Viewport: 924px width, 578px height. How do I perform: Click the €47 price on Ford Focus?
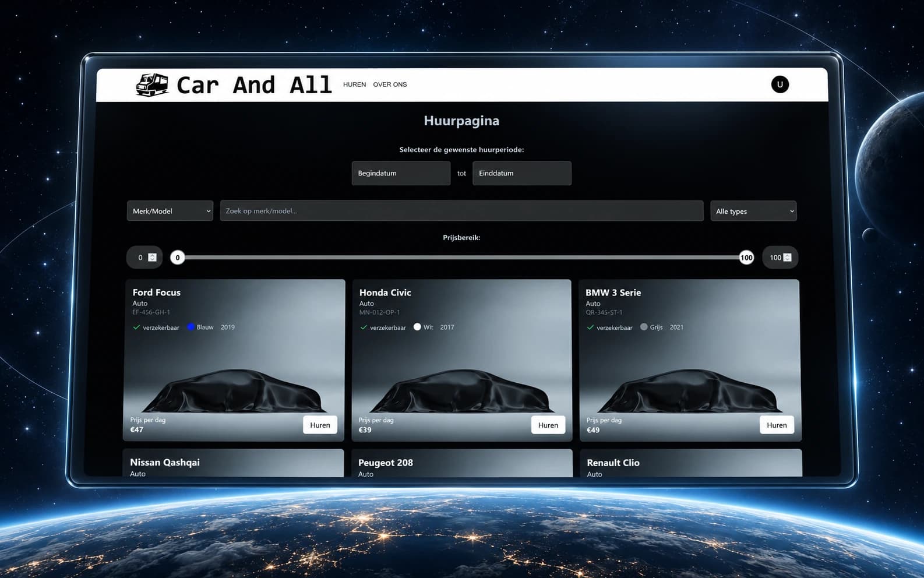coord(136,429)
